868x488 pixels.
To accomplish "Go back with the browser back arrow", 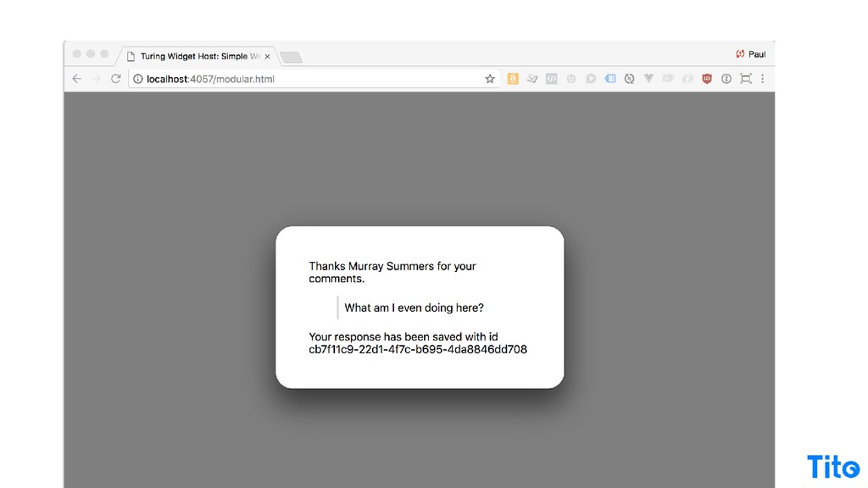I will click(77, 79).
